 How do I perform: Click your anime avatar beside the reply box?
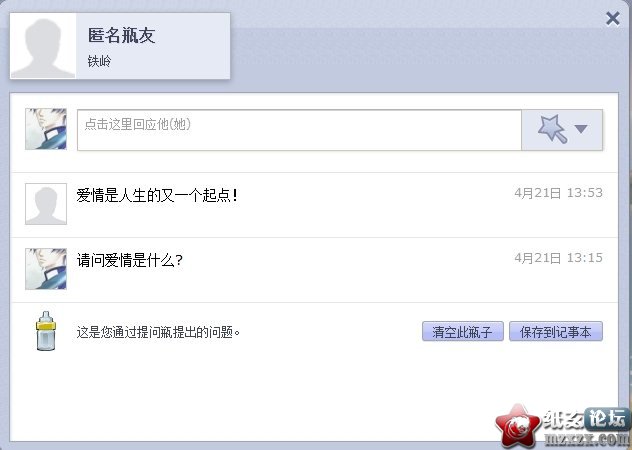click(x=46, y=129)
